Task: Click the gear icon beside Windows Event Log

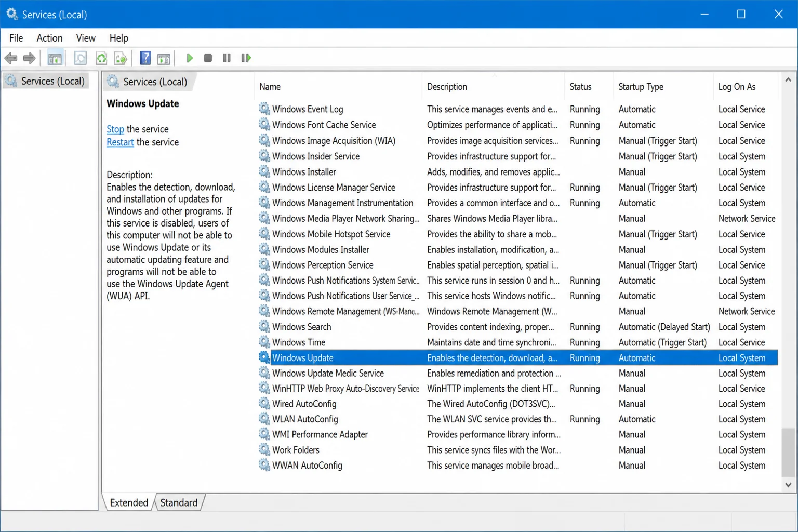Action: point(264,109)
